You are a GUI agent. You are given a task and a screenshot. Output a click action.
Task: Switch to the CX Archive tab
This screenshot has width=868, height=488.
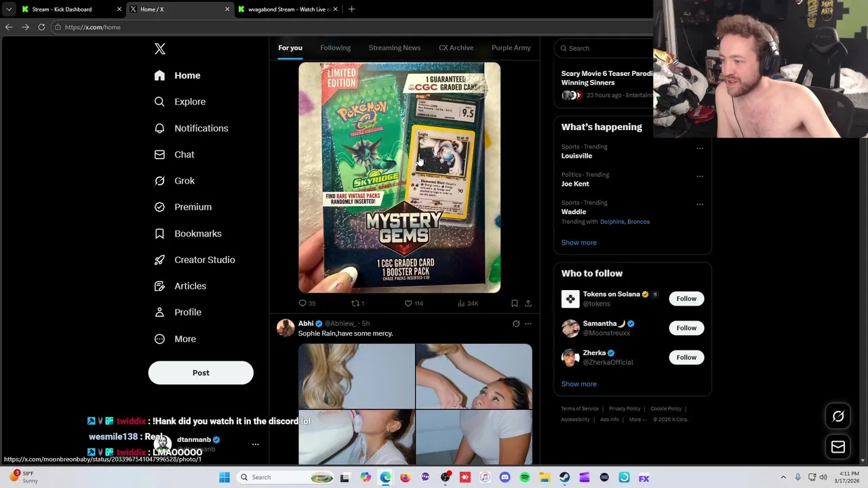456,47
